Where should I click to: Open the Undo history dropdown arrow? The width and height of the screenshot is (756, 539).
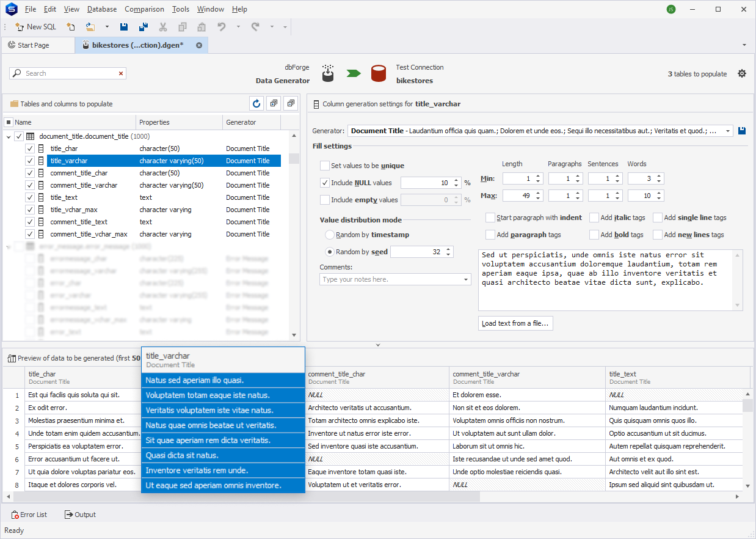238,27
